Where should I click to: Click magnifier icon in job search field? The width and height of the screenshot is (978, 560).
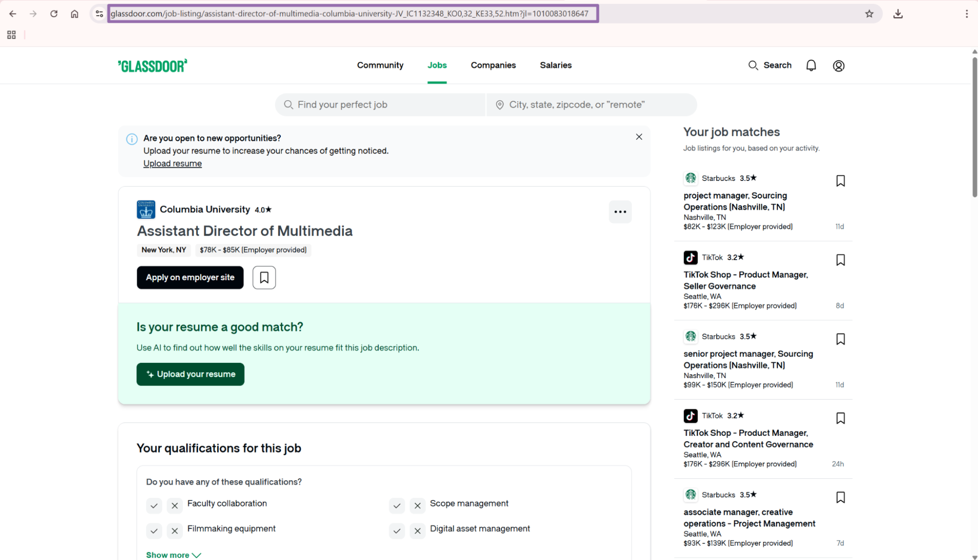click(x=289, y=105)
